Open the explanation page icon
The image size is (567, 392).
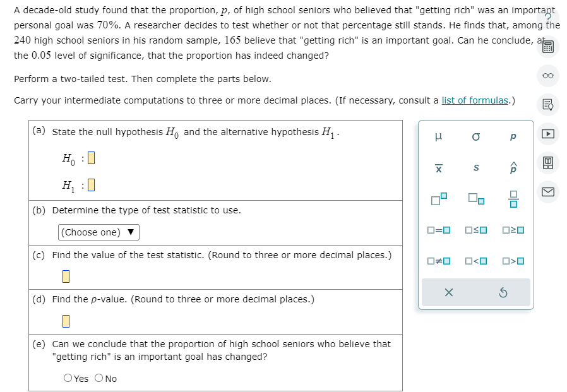[x=547, y=105]
